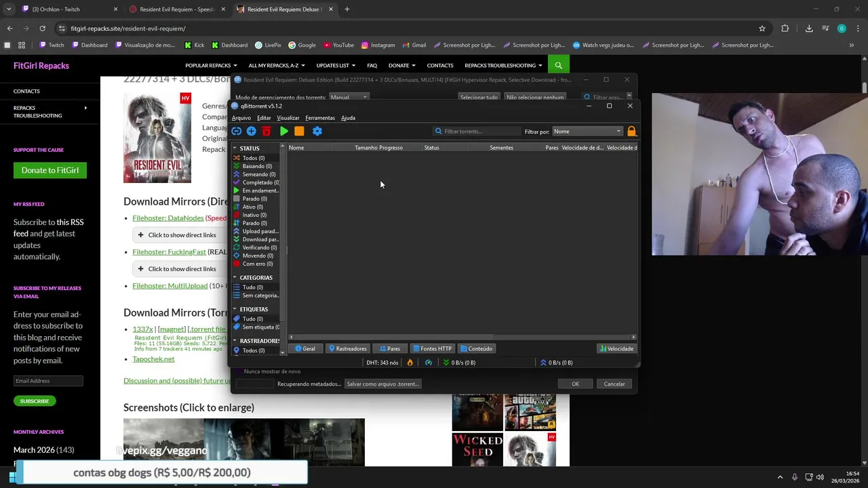Viewport: 868px width, 488px height.
Task: Open the POPULAR REPACKS dropdown menu
Action: [x=211, y=65]
